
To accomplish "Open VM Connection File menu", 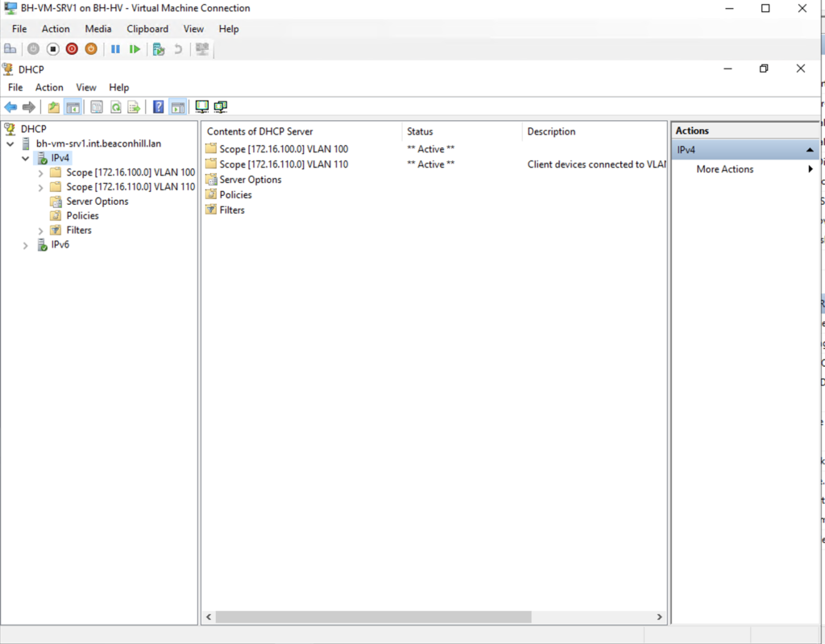I will point(19,29).
